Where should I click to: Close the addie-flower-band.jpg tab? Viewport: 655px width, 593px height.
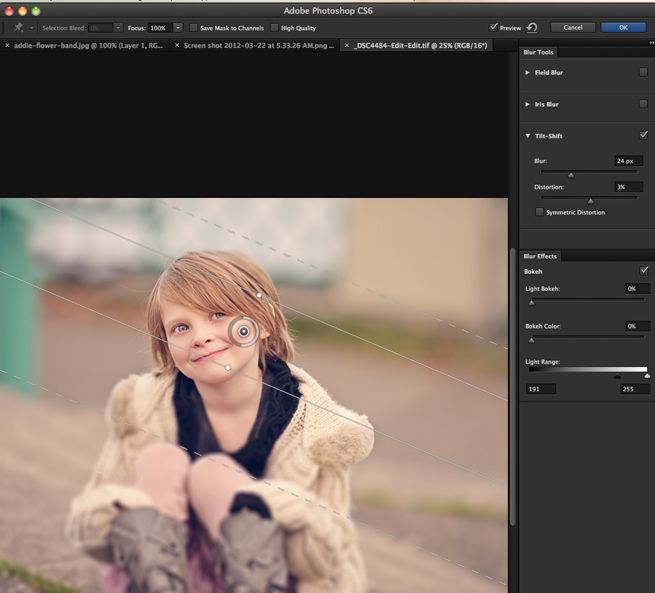click(x=8, y=46)
